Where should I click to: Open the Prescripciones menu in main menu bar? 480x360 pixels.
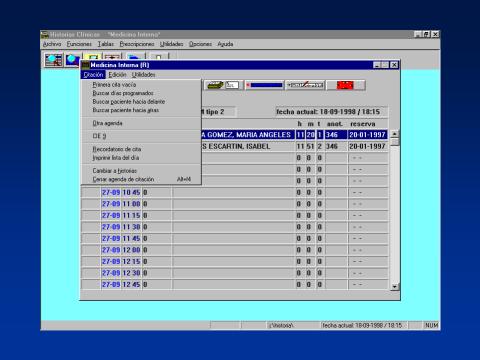pyautogui.click(x=137, y=44)
